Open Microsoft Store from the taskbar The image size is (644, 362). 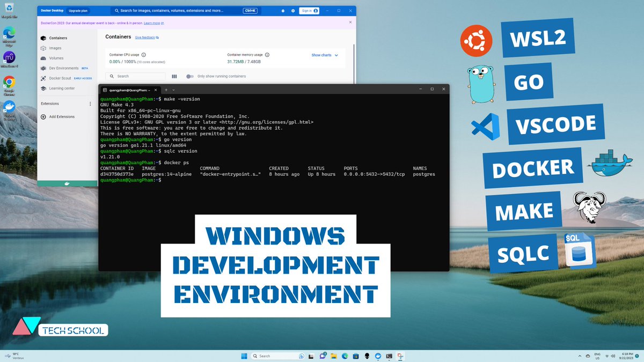(x=356, y=356)
